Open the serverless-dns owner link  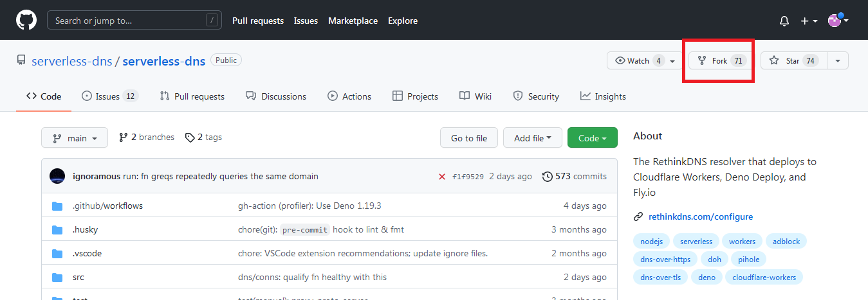[72, 61]
